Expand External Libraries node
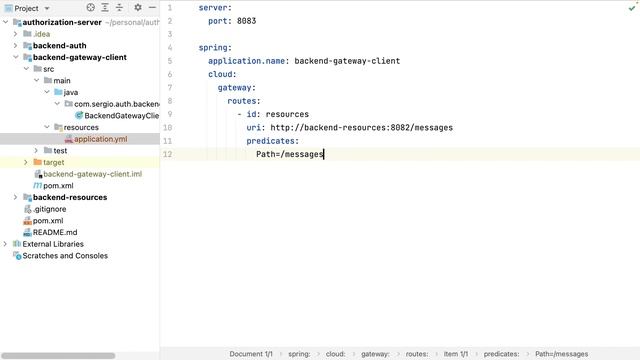Viewport: 640px width, 360px height. tap(5, 244)
